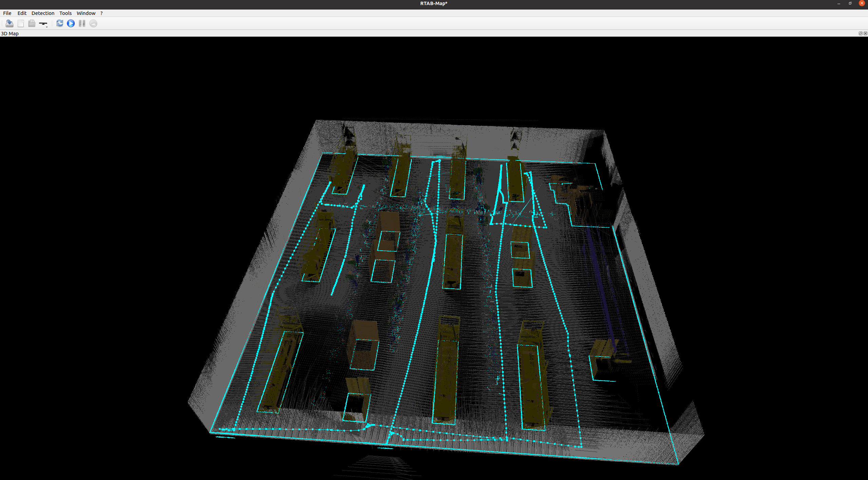Open the Tools menu
This screenshot has width=868, height=480.
coord(65,13)
